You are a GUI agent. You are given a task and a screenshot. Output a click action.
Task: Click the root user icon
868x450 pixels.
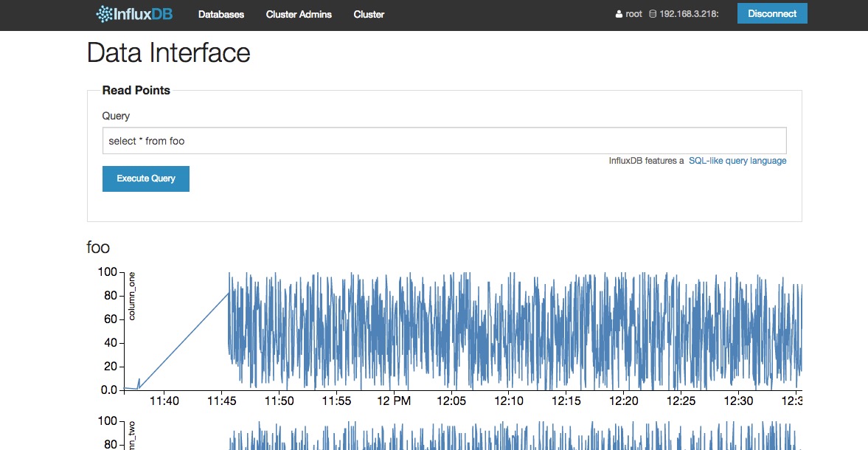click(x=619, y=15)
